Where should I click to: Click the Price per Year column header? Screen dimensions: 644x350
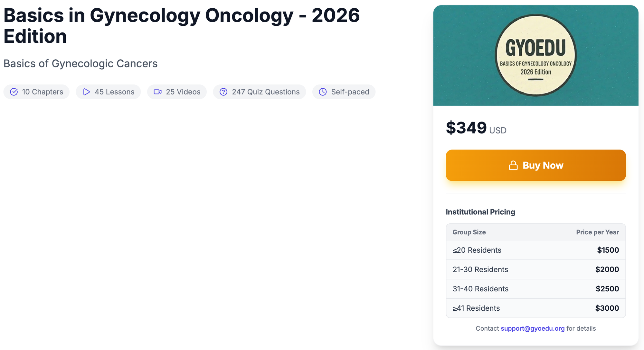[x=597, y=232]
